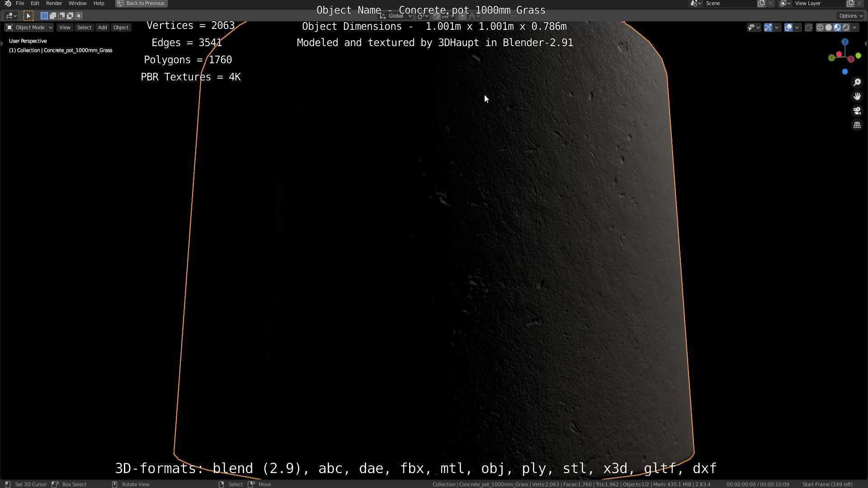Expand the Options dropdown
This screenshot has height=488, width=868.
coord(851,16)
